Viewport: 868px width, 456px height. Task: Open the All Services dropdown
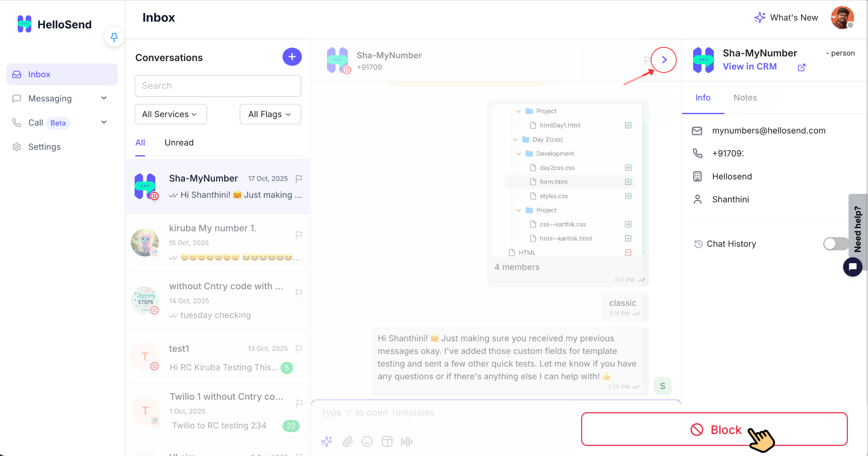pyautogui.click(x=170, y=114)
